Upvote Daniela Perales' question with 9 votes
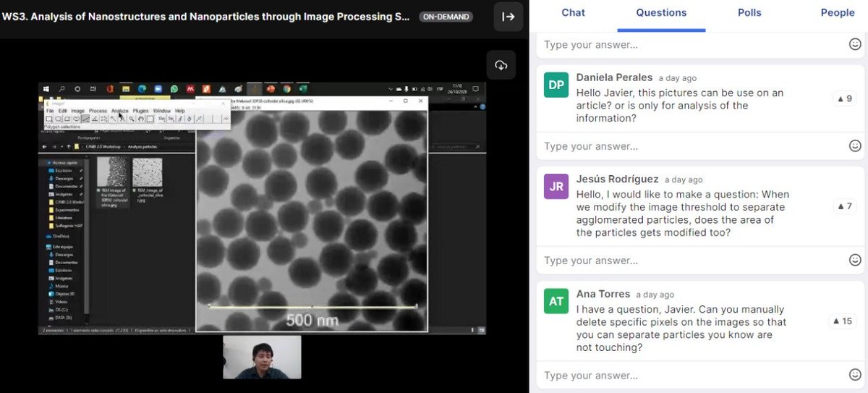Image resolution: width=868 pixels, height=393 pixels. click(844, 98)
